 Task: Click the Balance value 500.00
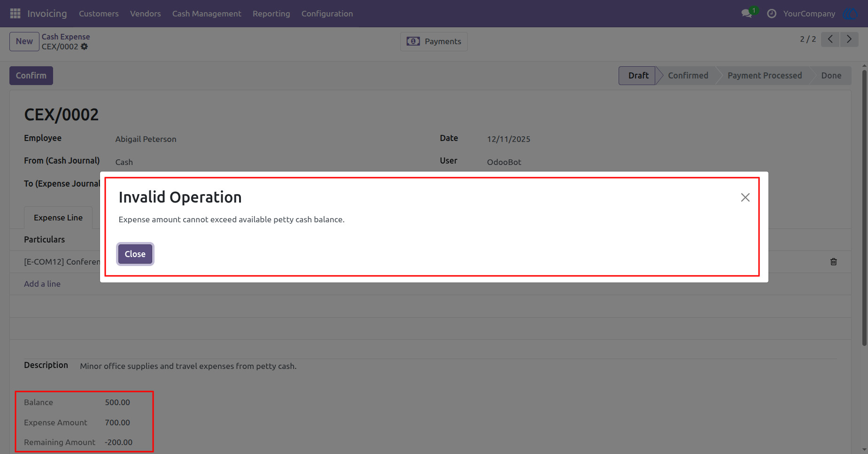click(x=117, y=402)
